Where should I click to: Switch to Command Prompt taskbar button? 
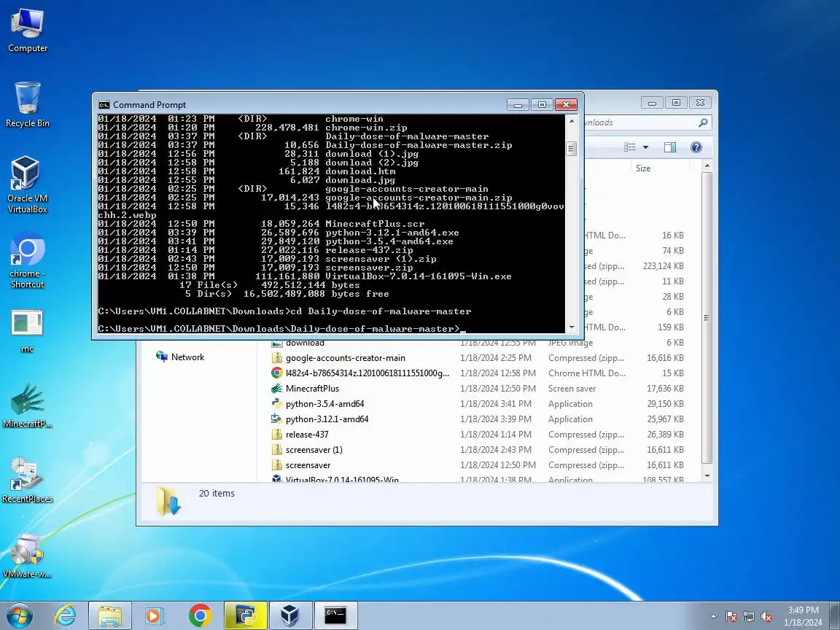335,615
